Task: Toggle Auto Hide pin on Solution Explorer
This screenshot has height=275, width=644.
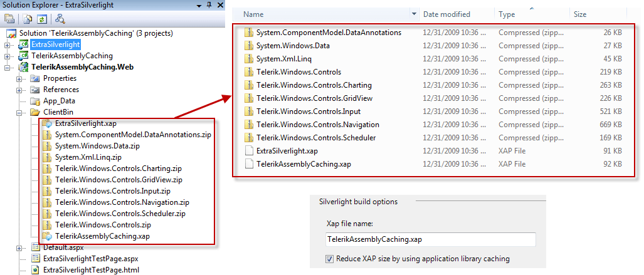Action: click(x=209, y=5)
